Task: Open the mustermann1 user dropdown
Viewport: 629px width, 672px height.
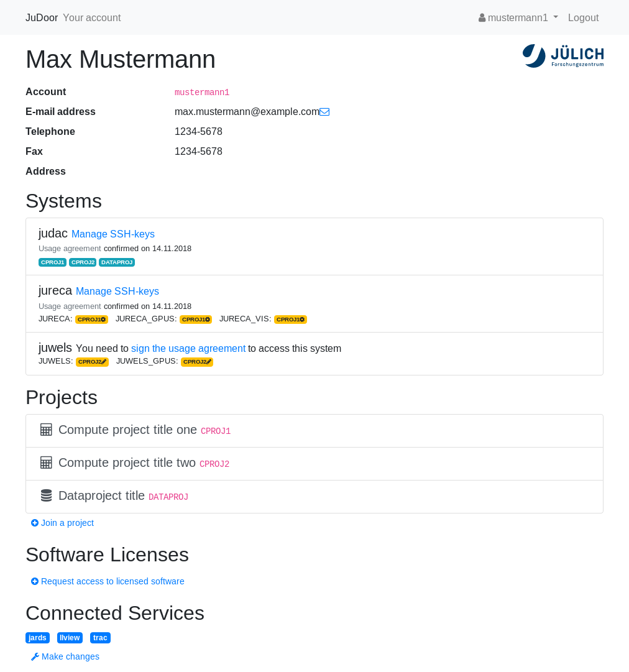Action: [518, 17]
